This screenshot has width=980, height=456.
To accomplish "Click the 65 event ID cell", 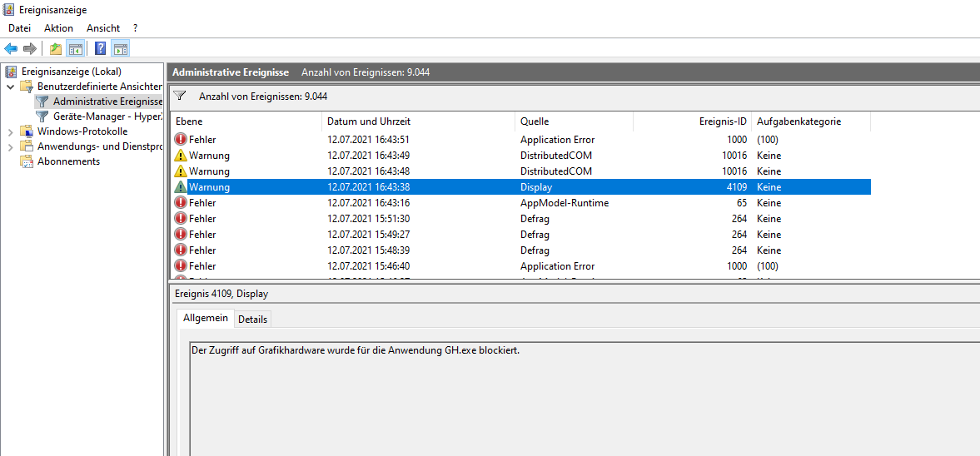I will click(x=741, y=203).
